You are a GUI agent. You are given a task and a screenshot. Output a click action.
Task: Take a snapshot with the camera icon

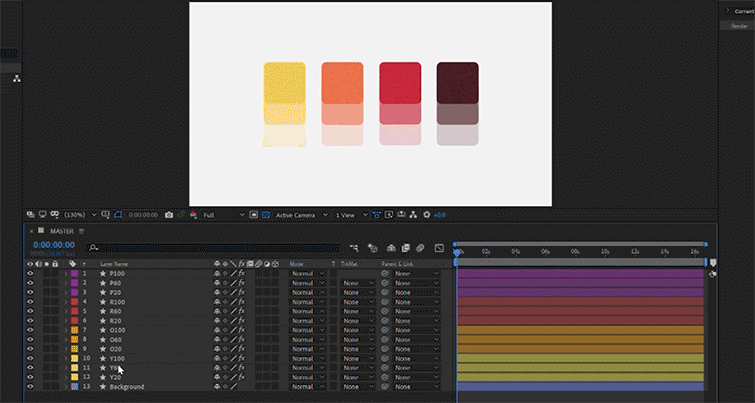169,215
